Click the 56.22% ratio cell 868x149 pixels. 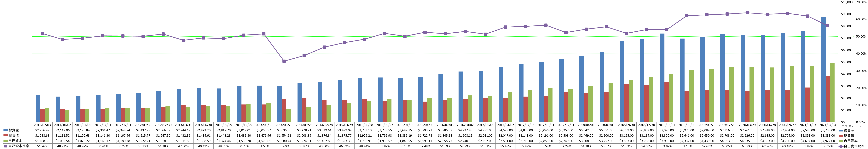(828, 146)
